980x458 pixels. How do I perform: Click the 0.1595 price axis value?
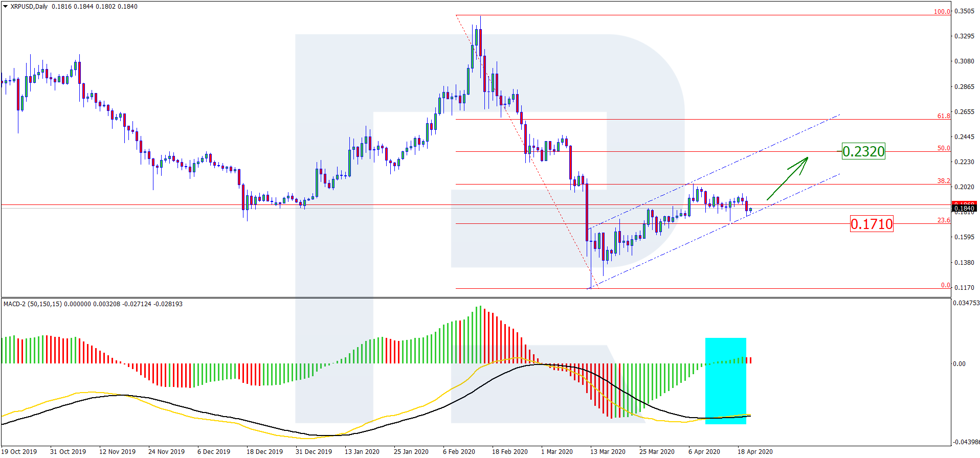pos(964,237)
